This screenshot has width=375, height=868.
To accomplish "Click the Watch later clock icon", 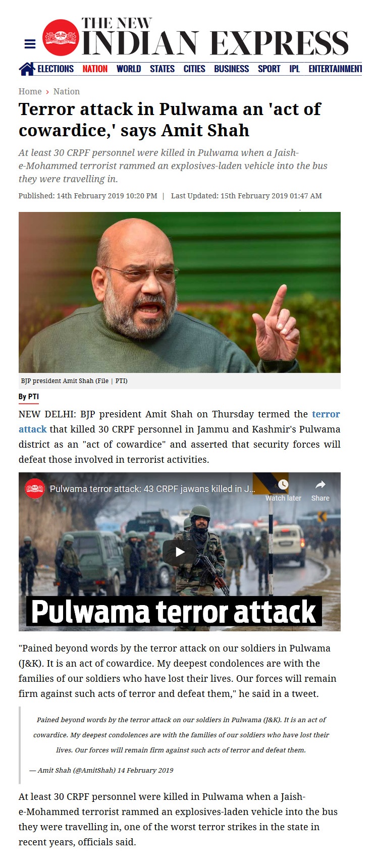I will [x=283, y=484].
